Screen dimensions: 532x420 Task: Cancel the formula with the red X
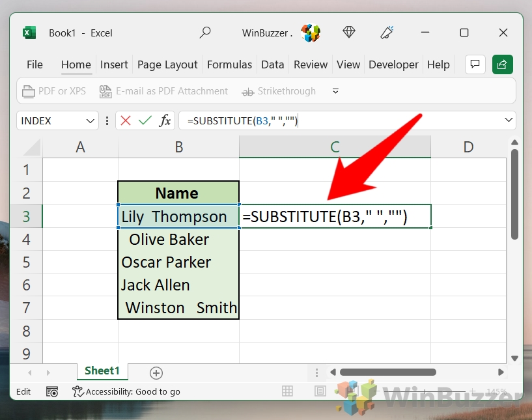tap(126, 120)
